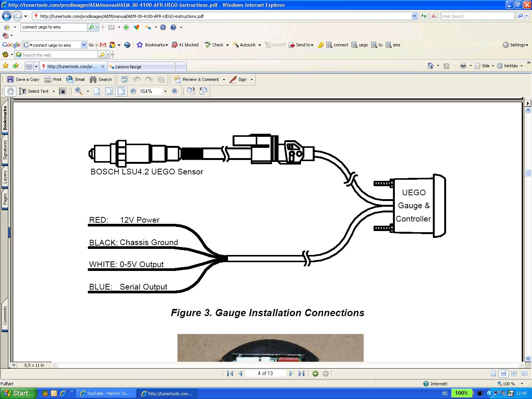Jump to the last page

click(x=301, y=374)
